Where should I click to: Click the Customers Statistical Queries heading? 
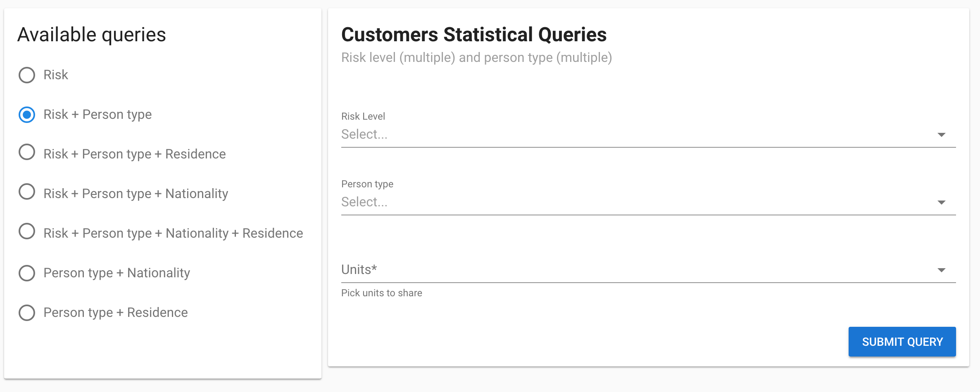(473, 35)
